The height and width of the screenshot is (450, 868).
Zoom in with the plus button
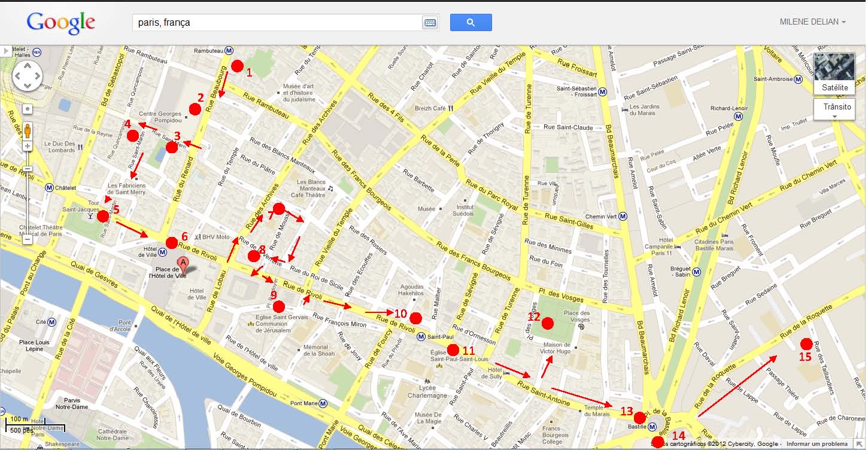pyautogui.click(x=28, y=147)
